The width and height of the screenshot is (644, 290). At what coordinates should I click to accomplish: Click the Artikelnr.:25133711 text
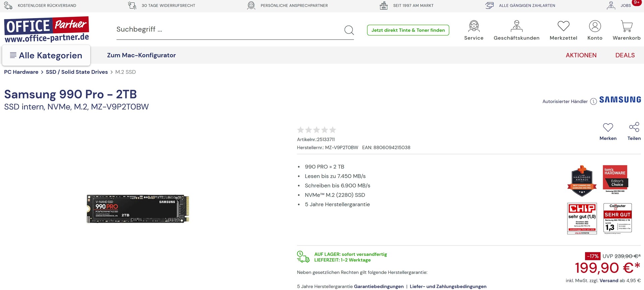point(316,140)
